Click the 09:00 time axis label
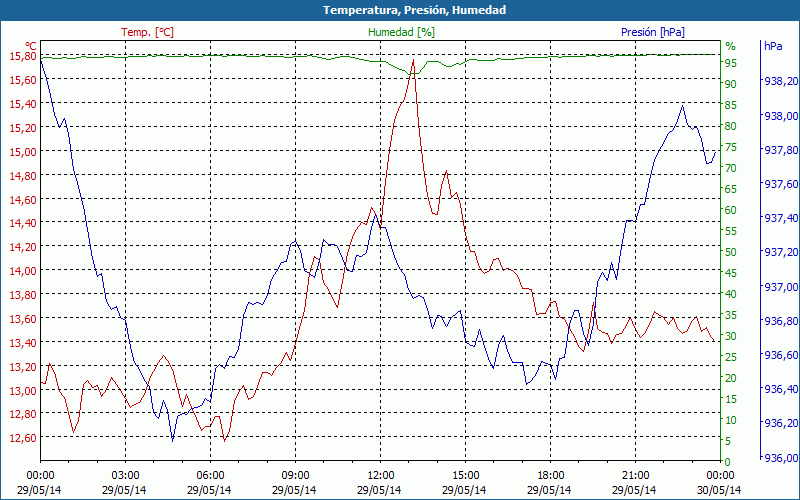 pyautogui.click(x=295, y=476)
